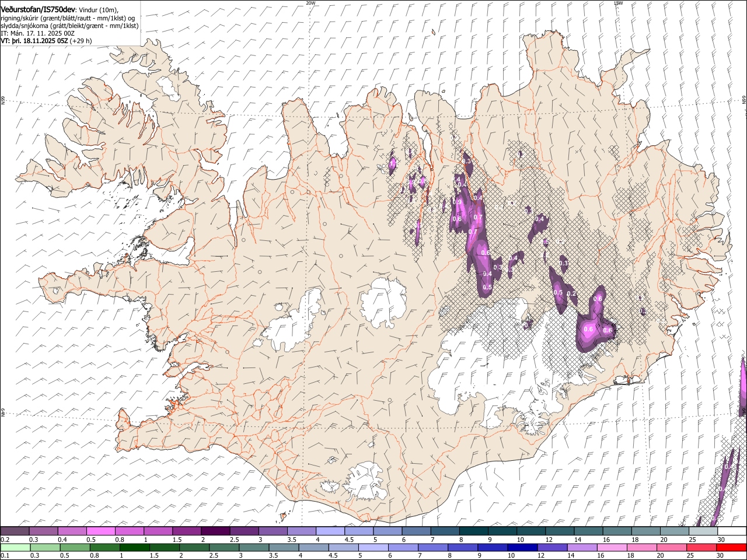Click the '0.1' label in lower legend row
747x560 pixels.
click(5, 556)
